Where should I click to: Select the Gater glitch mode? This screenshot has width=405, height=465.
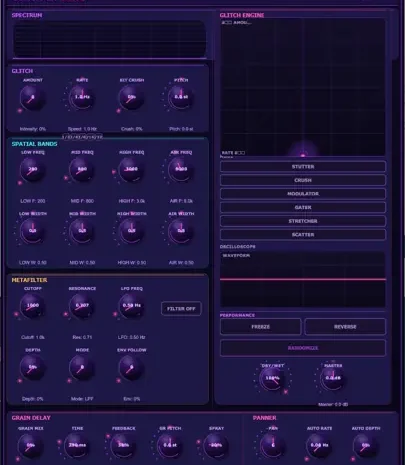(303, 207)
